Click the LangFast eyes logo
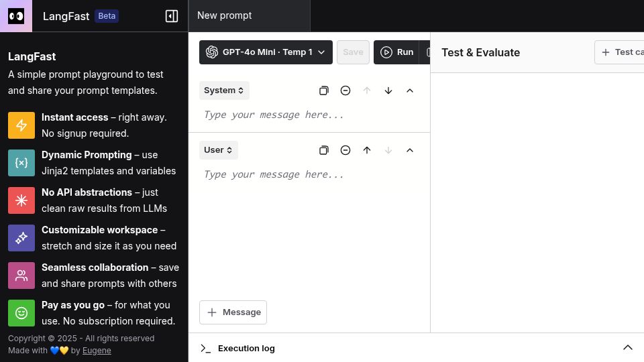Screen dimensions: 644x362 (16, 16)
